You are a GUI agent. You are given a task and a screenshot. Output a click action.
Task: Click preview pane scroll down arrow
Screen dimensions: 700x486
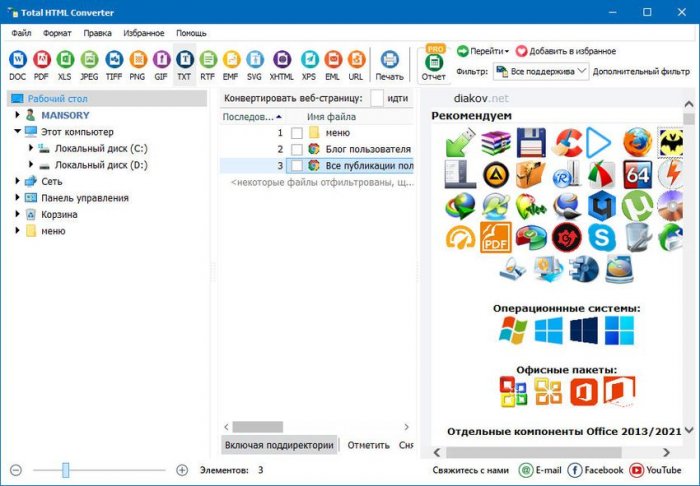(689, 430)
